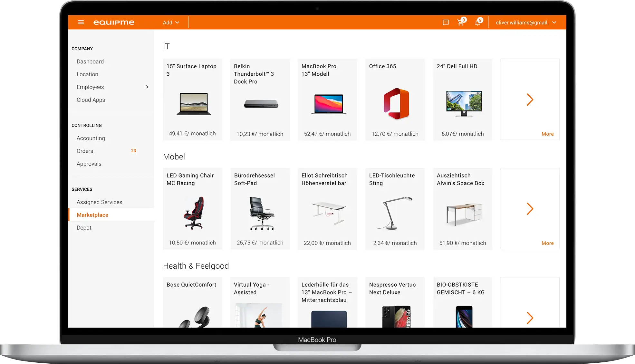
Task: Open Approvals page
Action: [89, 164]
